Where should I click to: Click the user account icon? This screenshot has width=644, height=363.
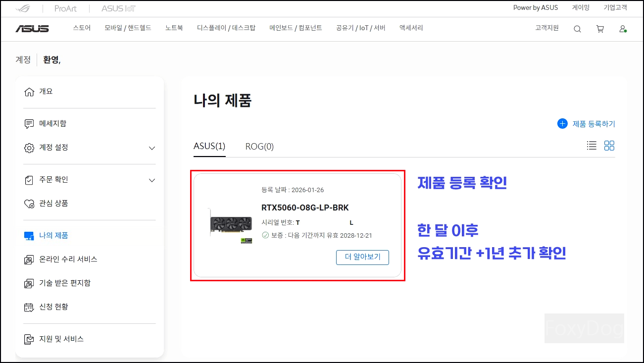(623, 29)
